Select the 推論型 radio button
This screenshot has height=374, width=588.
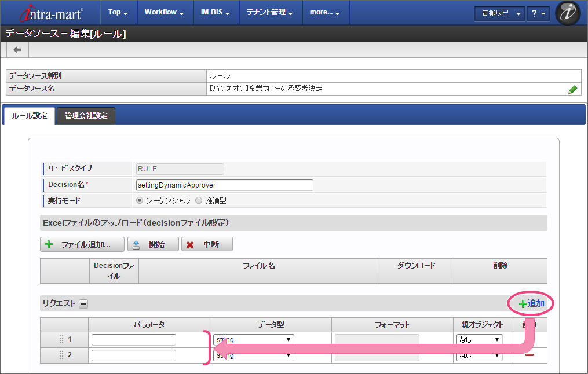199,200
